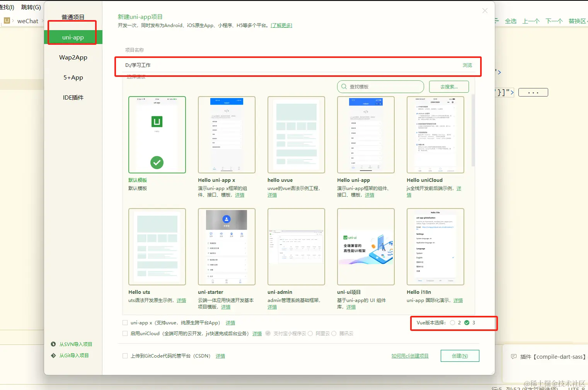Close the new project dialog
Screen dimensions: 588x390
point(485,11)
